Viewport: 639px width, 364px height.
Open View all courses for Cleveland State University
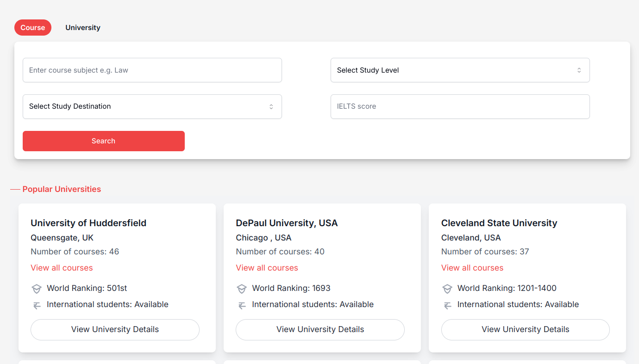pos(472,267)
